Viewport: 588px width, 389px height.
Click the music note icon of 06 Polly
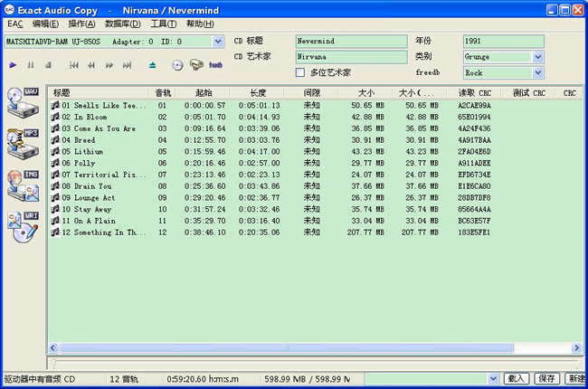pyautogui.click(x=55, y=163)
